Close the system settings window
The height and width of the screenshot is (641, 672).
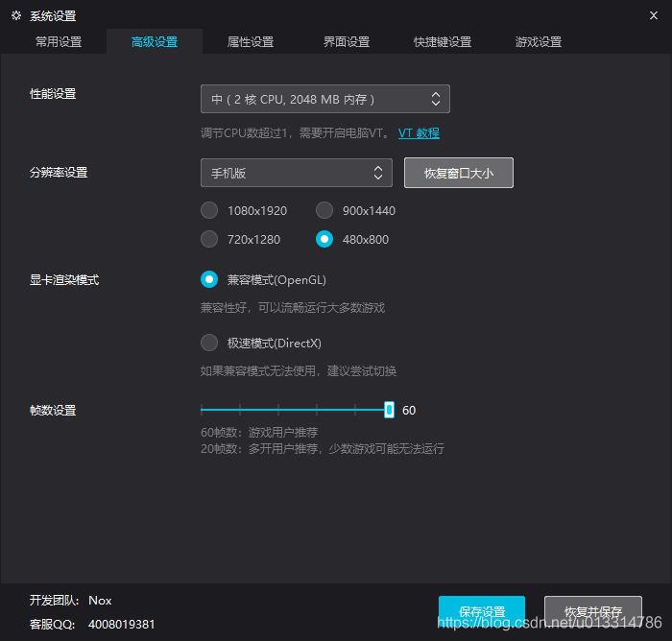(654, 15)
